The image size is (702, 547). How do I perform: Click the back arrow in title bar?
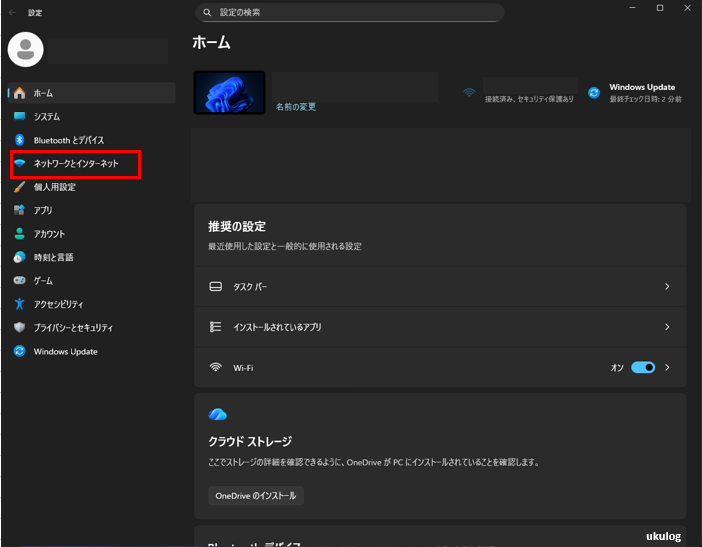(12, 13)
